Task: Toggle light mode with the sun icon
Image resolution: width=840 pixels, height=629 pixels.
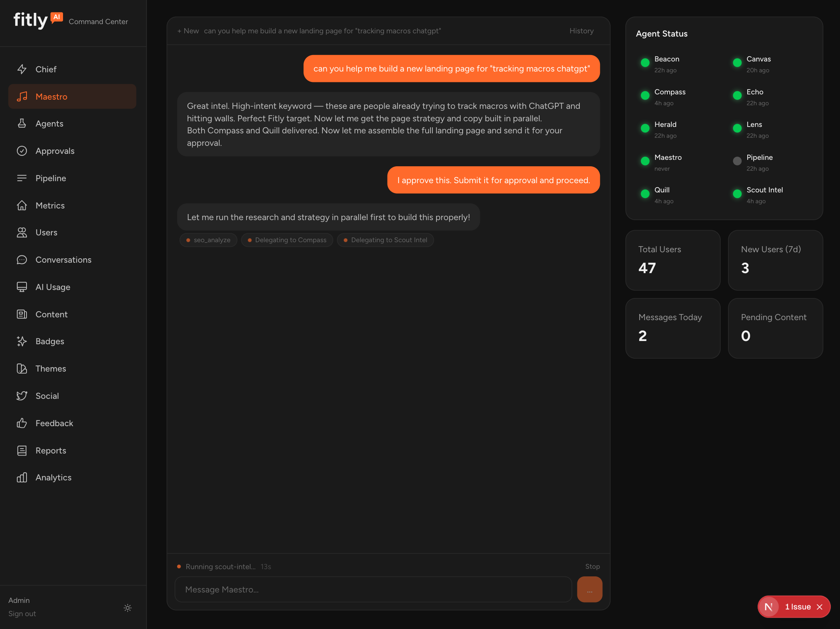Action: coord(127,608)
